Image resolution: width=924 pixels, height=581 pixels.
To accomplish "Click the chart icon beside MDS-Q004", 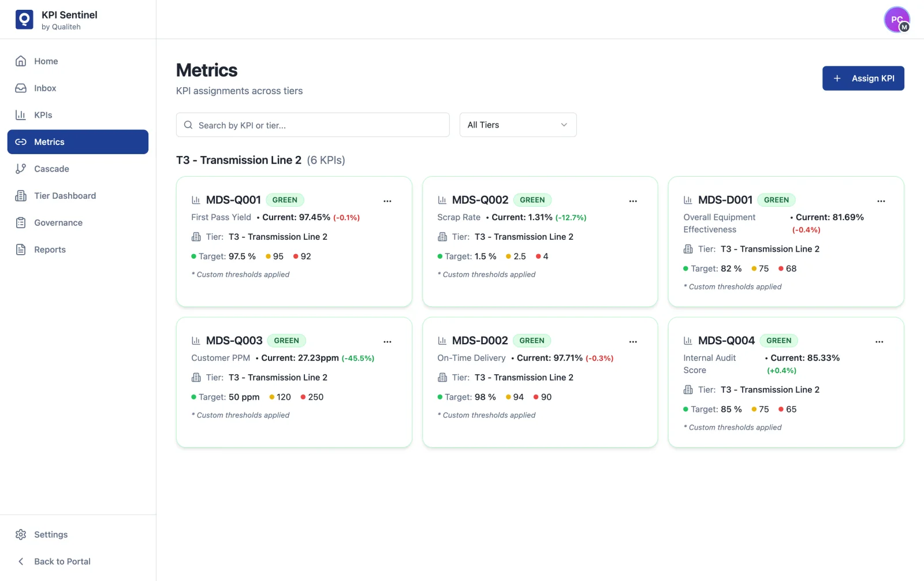I will pos(688,341).
